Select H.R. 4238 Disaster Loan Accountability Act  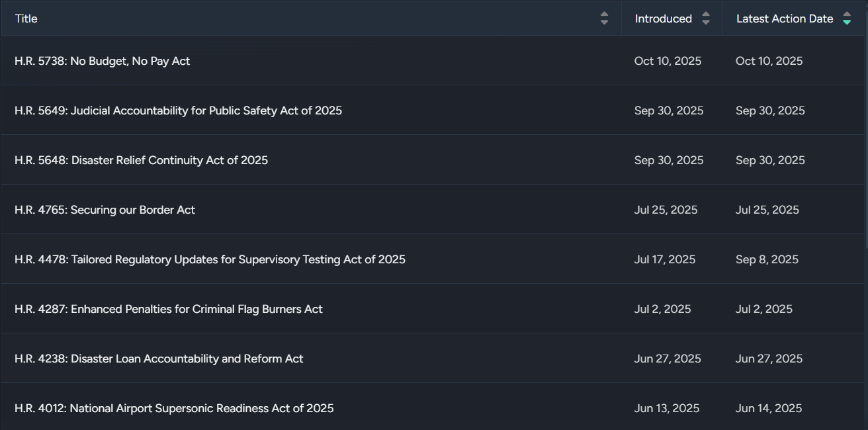pos(159,359)
